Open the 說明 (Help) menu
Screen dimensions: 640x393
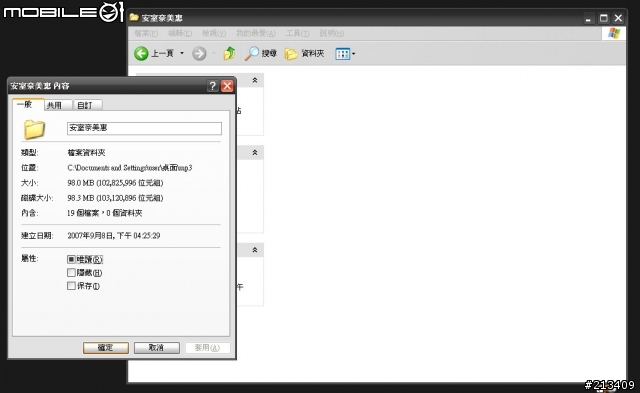click(x=331, y=33)
